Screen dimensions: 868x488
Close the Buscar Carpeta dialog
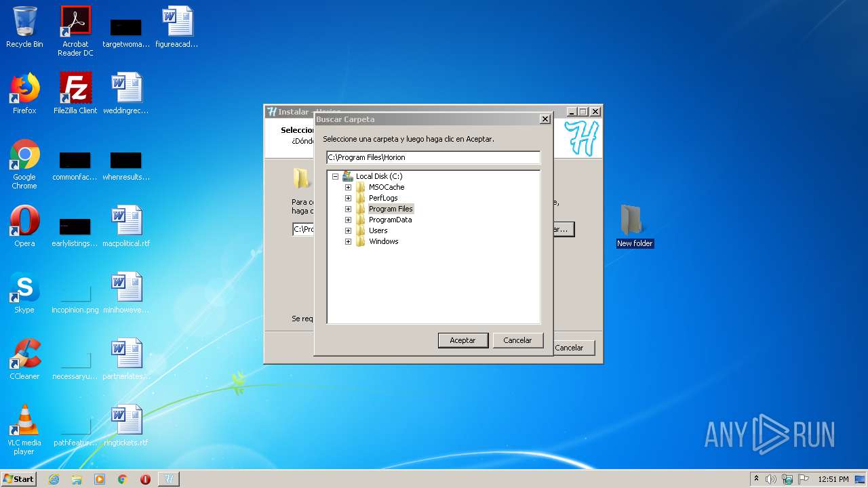click(x=545, y=119)
